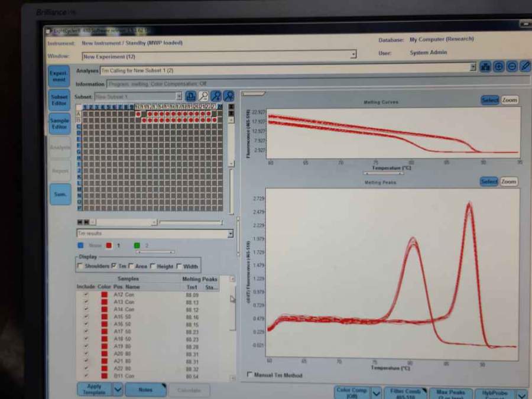Screen dimensions: 532x399
Task: Toggle the Width display checkbox
Action: 179,266
